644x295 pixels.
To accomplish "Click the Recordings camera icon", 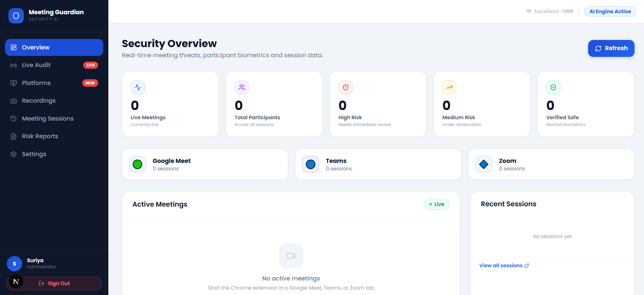I will pyautogui.click(x=14, y=101).
